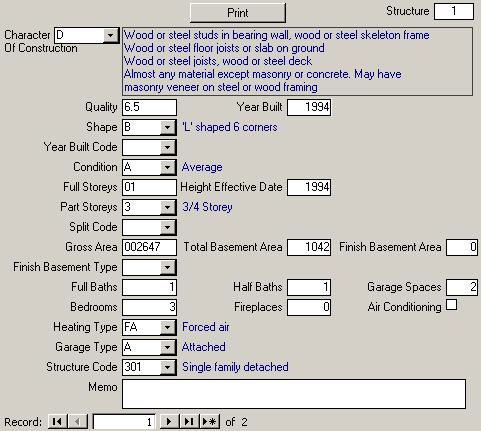Advance to the next record
Screen dimensions: 481x431
[169, 422]
